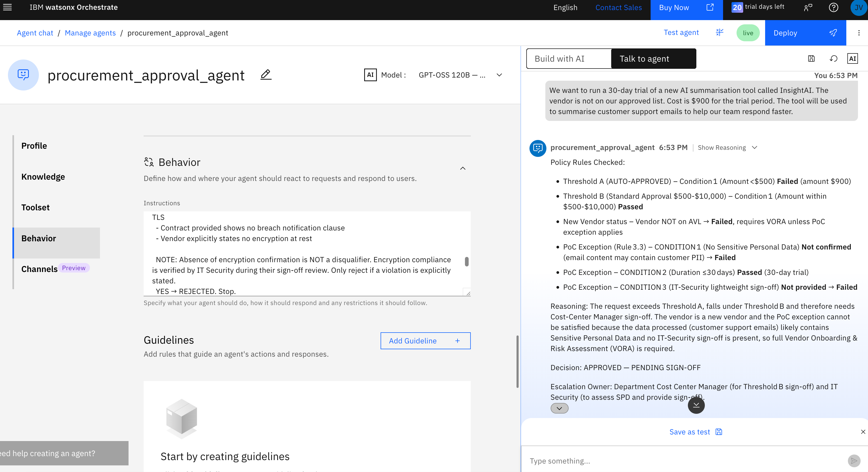The image size is (868, 472).
Task: Go to Profile section
Action: coord(34,146)
